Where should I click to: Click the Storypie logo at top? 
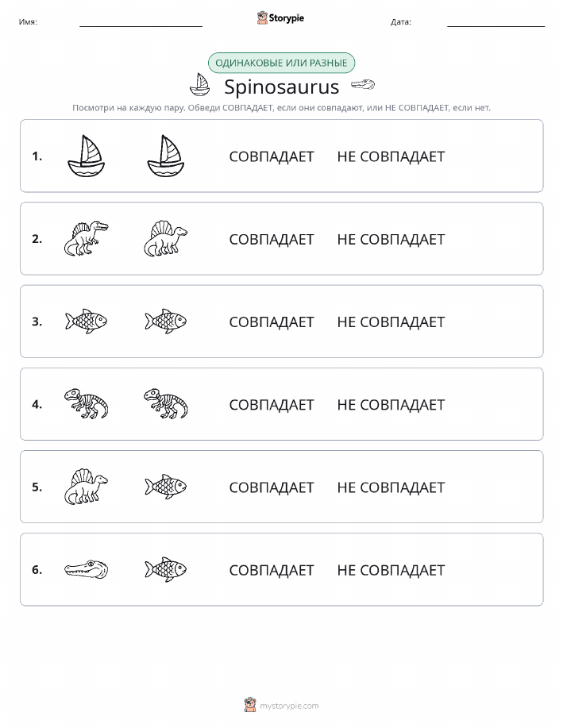pyautogui.click(x=280, y=18)
